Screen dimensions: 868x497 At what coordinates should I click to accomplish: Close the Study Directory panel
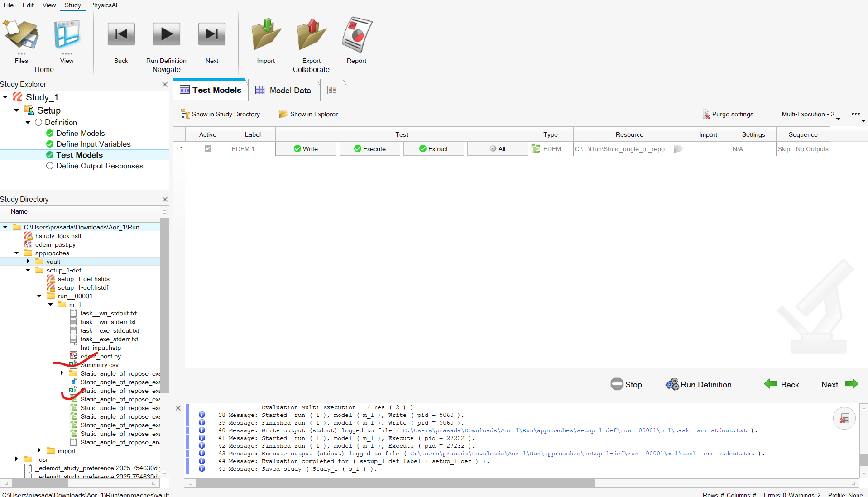click(x=165, y=200)
